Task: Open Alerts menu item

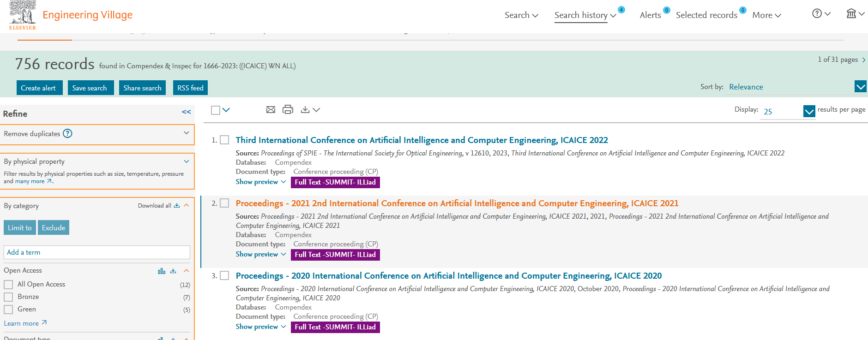Action: click(x=650, y=15)
